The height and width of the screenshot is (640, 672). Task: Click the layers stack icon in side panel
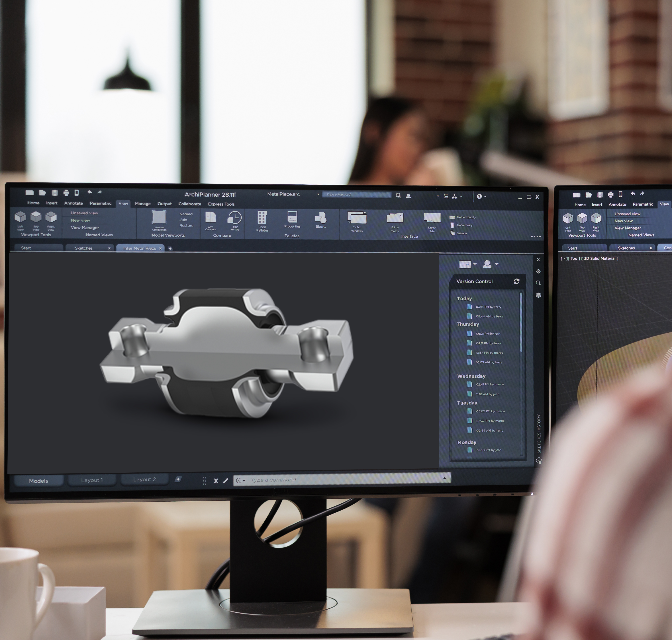tap(538, 295)
